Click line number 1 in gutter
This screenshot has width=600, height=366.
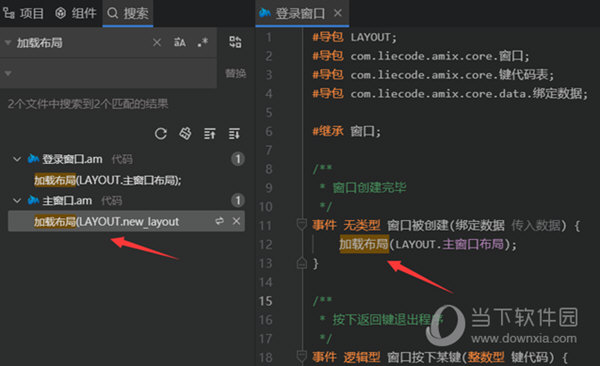click(x=269, y=37)
